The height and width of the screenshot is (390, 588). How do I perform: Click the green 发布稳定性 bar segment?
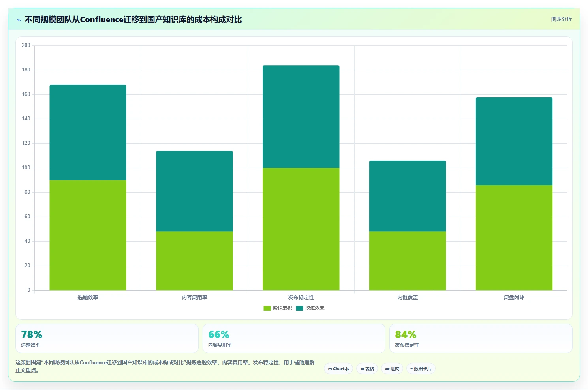point(301,229)
